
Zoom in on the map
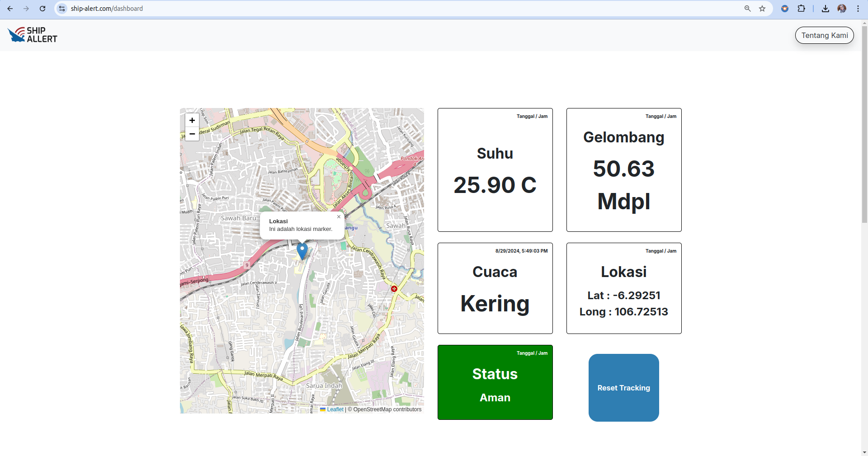(192, 120)
